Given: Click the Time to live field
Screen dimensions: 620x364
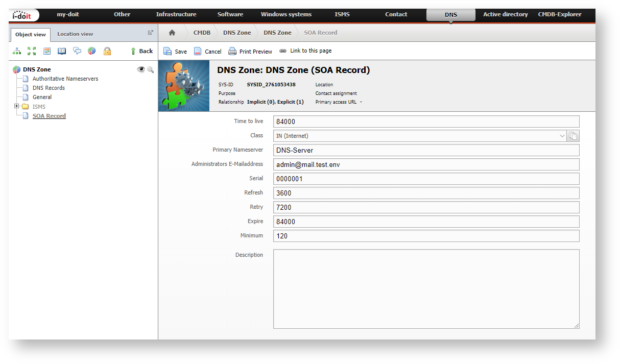Looking at the screenshot, I should (x=426, y=122).
